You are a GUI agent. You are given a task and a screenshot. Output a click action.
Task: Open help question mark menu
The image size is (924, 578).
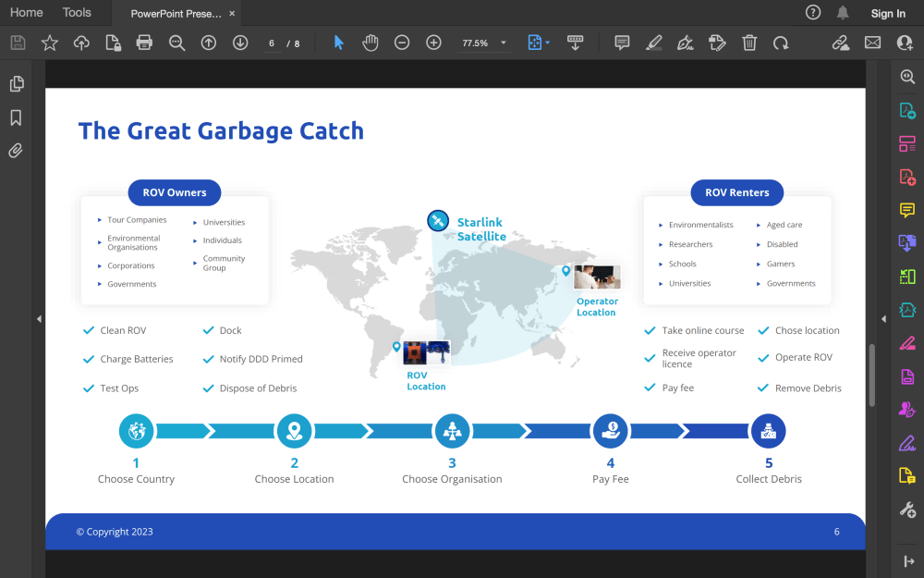(x=813, y=12)
